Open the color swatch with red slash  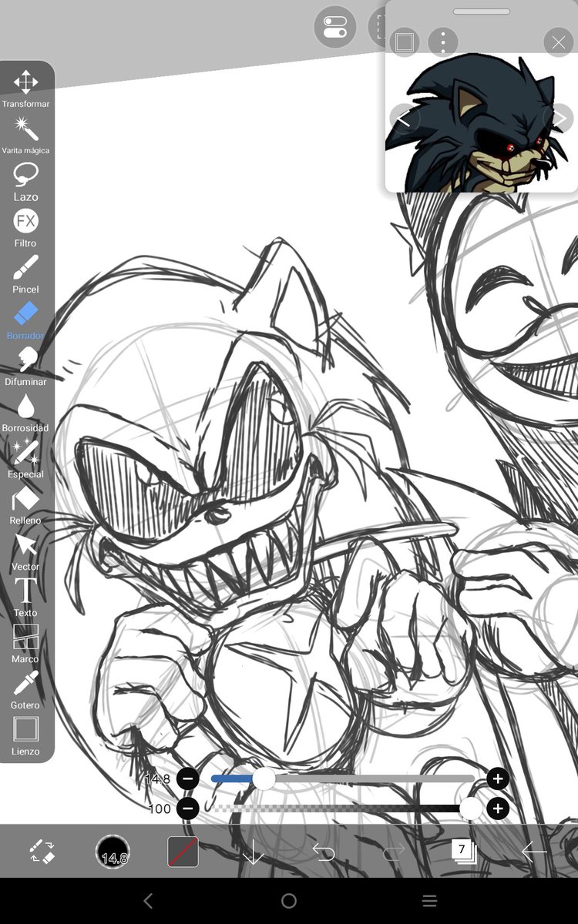(x=183, y=852)
